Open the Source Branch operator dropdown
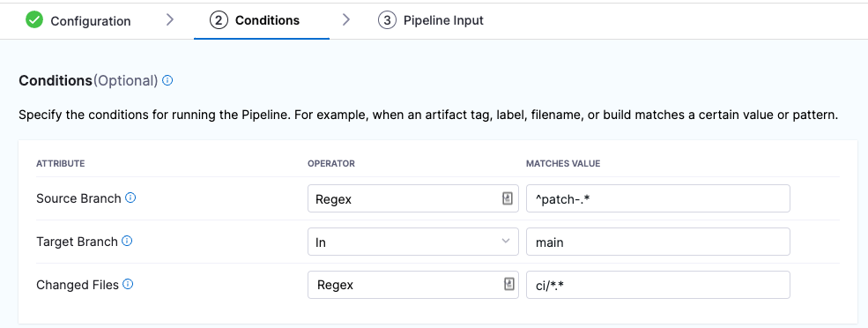 click(413, 199)
